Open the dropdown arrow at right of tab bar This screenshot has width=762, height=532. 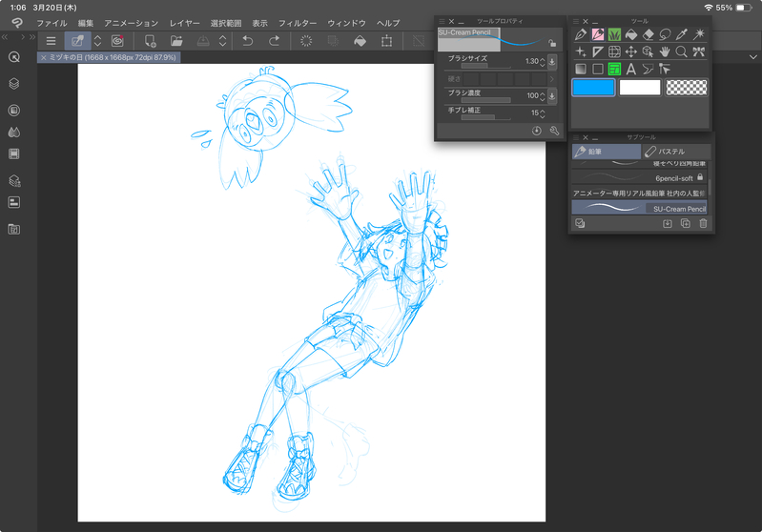(x=752, y=57)
